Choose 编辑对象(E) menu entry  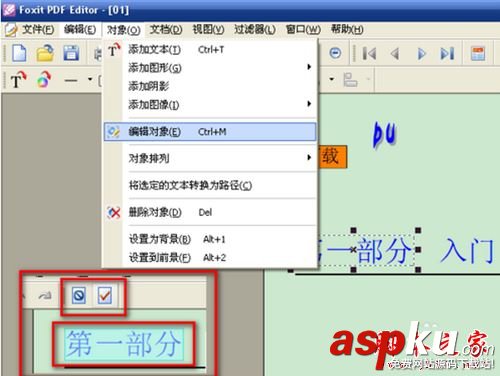210,132
